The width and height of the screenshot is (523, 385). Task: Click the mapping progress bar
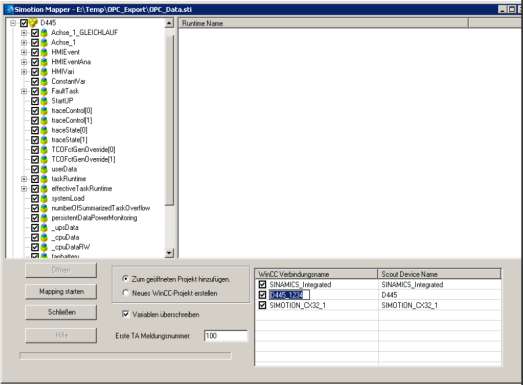[x=125, y=356]
